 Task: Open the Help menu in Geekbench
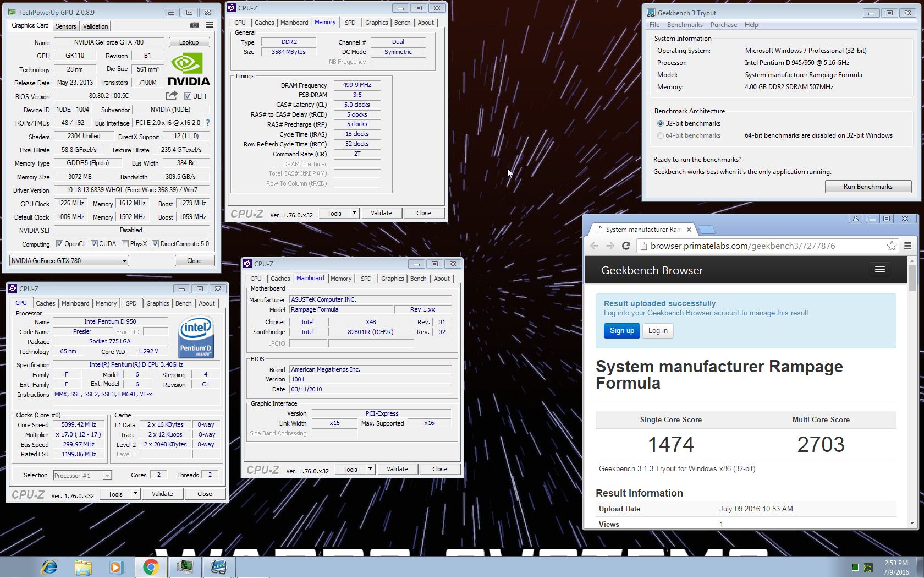click(x=751, y=25)
